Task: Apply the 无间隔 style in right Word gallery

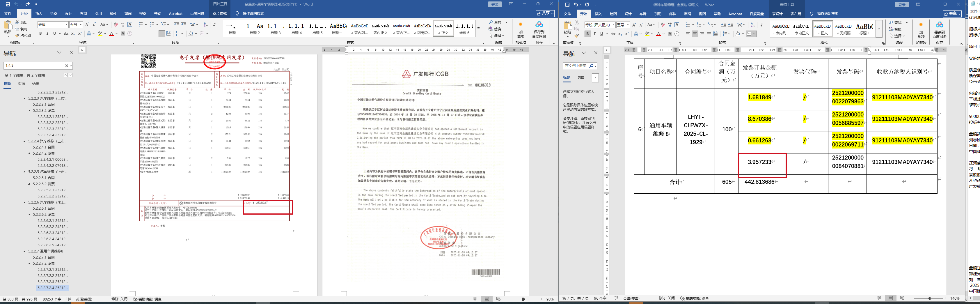Action: pos(844,29)
